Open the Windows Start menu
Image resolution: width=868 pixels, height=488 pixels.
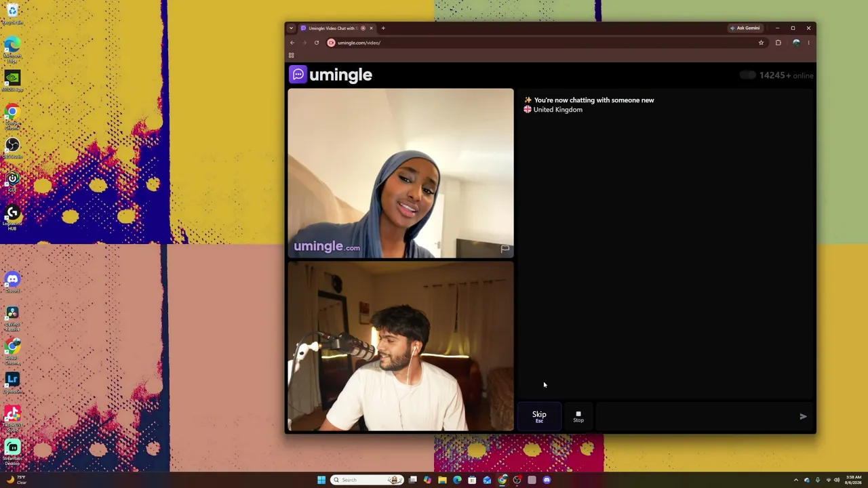click(321, 480)
